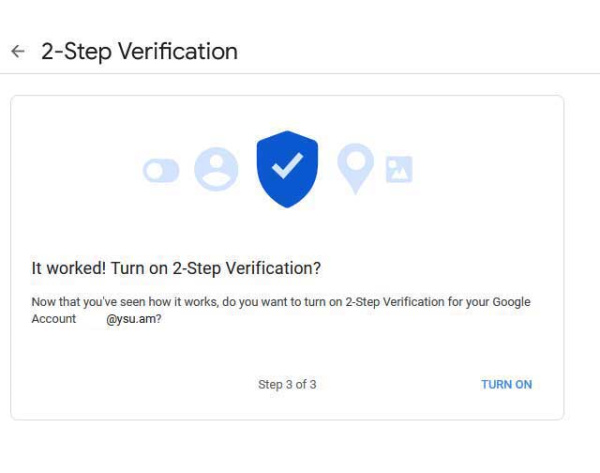Click the word Account before the email

pos(54,319)
